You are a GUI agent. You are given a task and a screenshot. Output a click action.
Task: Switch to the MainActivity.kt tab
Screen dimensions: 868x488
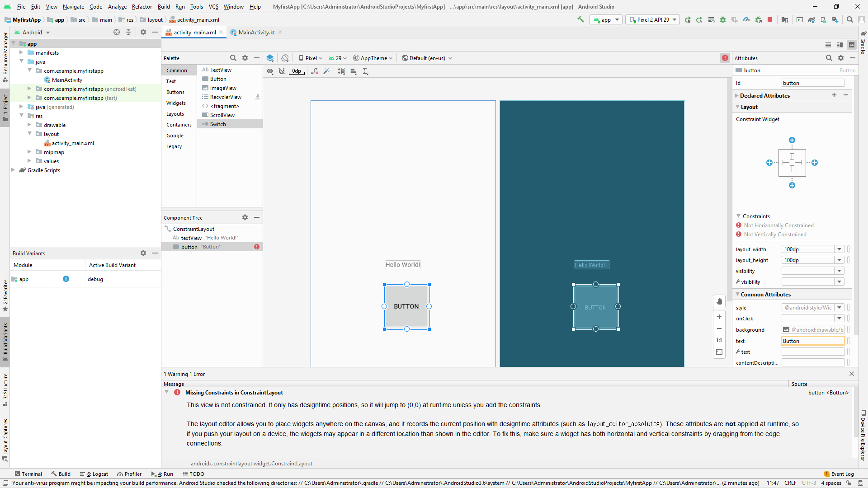[x=256, y=32]
